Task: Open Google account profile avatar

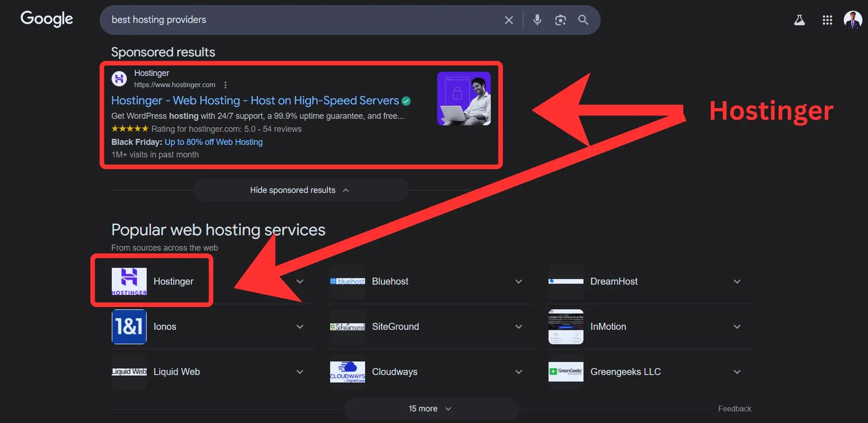Action: pos(853,20)
